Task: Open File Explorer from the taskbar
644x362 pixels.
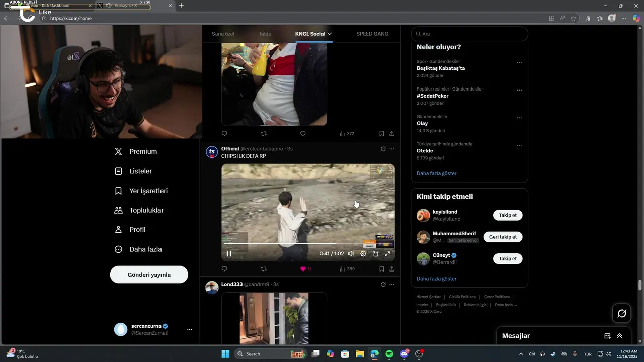Action: coord(360,354)
